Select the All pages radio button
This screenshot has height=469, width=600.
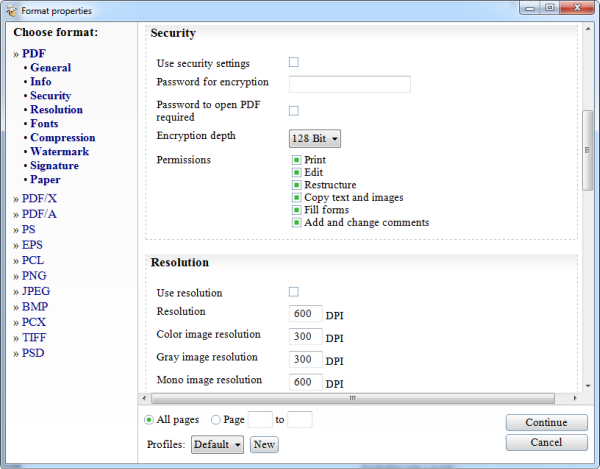pos(150,420)
